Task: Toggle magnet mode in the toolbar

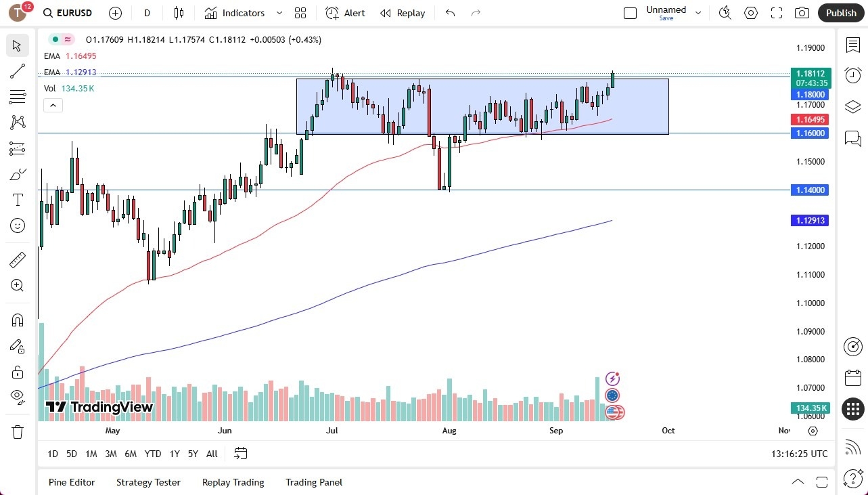Action: 17,320
